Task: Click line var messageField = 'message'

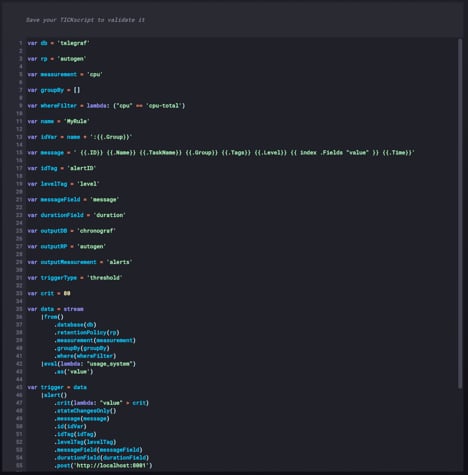Action: pos(73,200)
